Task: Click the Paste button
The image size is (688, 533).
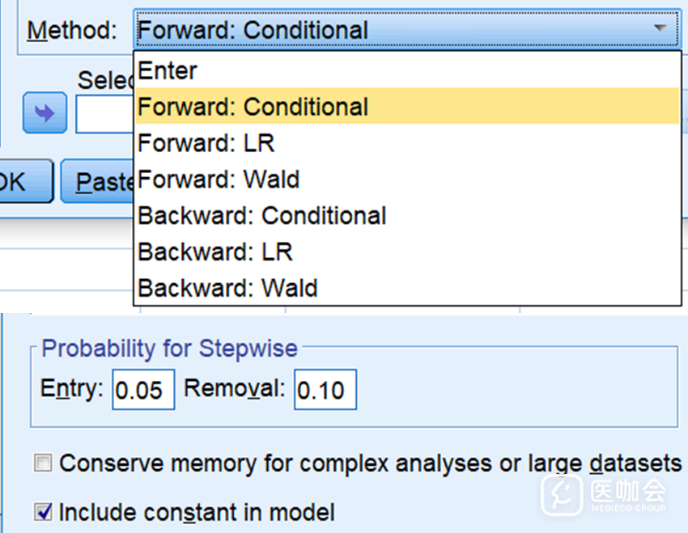Action: pos(98,182)
